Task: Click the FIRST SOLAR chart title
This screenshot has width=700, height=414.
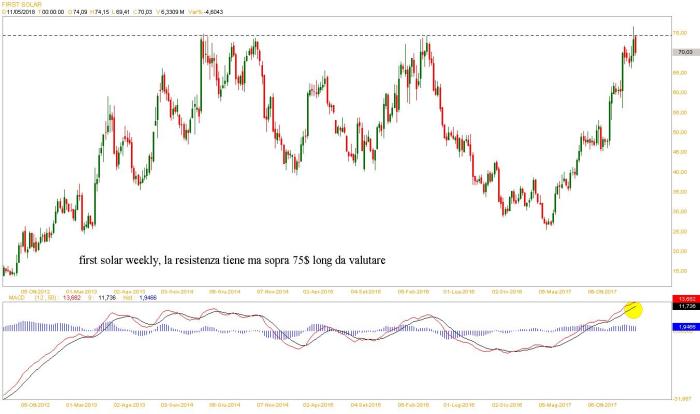Action: click(22, 4)
